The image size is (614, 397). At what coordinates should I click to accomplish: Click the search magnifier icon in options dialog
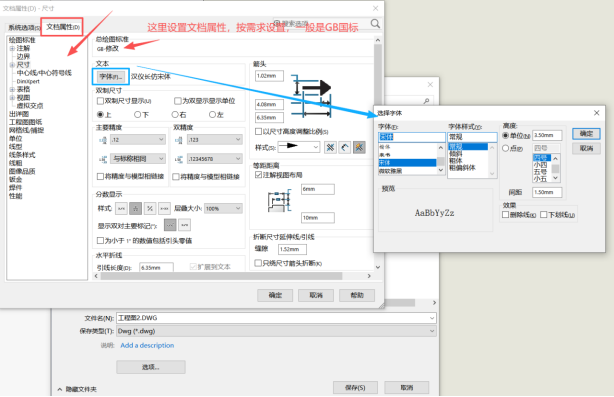tap(375, 24)
